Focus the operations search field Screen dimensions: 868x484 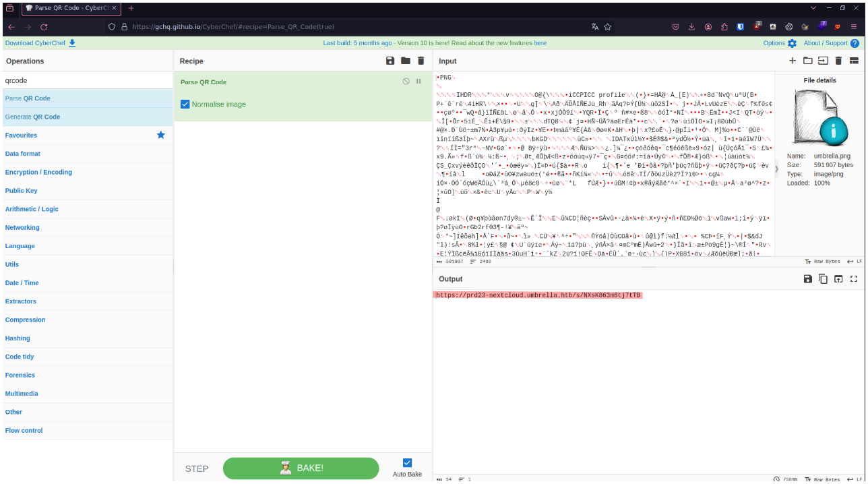(87, 80)
